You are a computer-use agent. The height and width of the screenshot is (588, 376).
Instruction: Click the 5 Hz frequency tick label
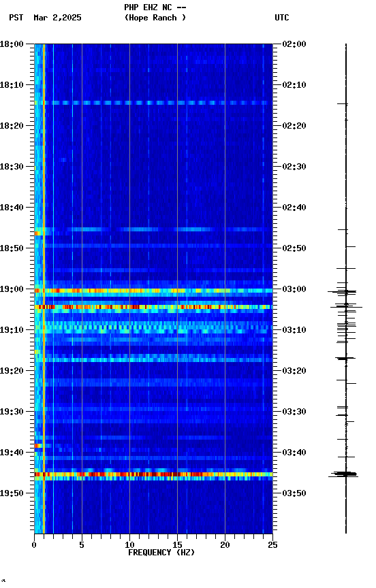pyautogui.click(x=82, y=545)
